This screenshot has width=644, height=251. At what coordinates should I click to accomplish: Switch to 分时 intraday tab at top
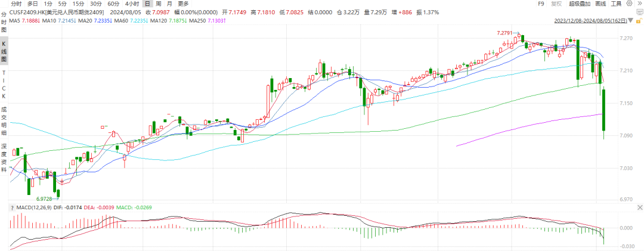click(16, 4)
